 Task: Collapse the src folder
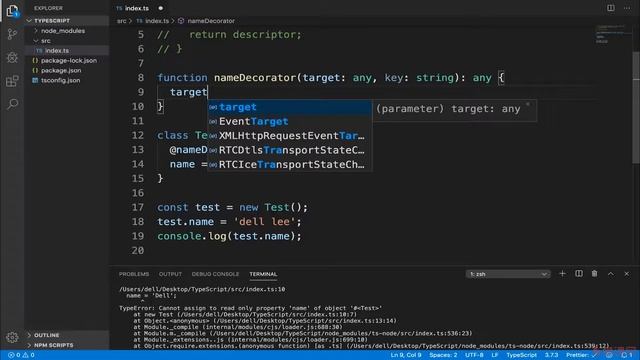(x=66, y=41)
